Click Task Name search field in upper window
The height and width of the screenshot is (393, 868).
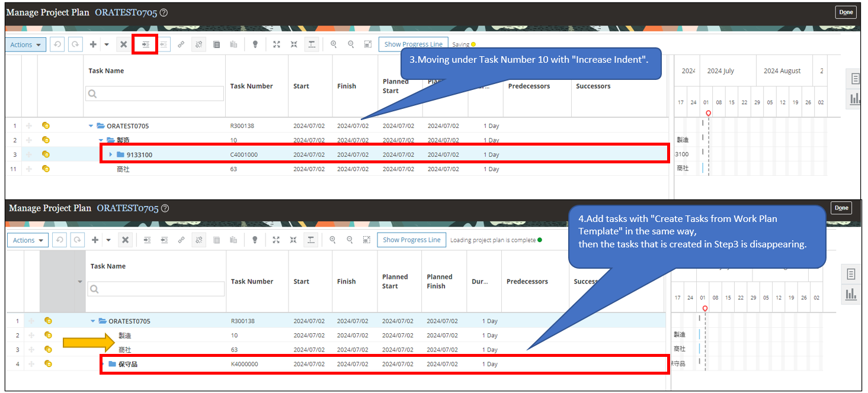click(x=156, y=94)
